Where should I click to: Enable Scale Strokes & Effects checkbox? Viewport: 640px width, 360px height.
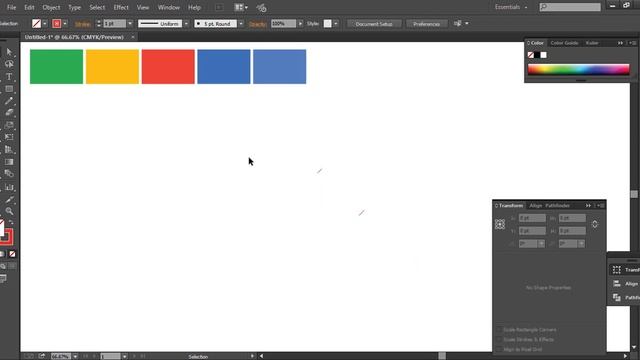click(x=499, y=340)
